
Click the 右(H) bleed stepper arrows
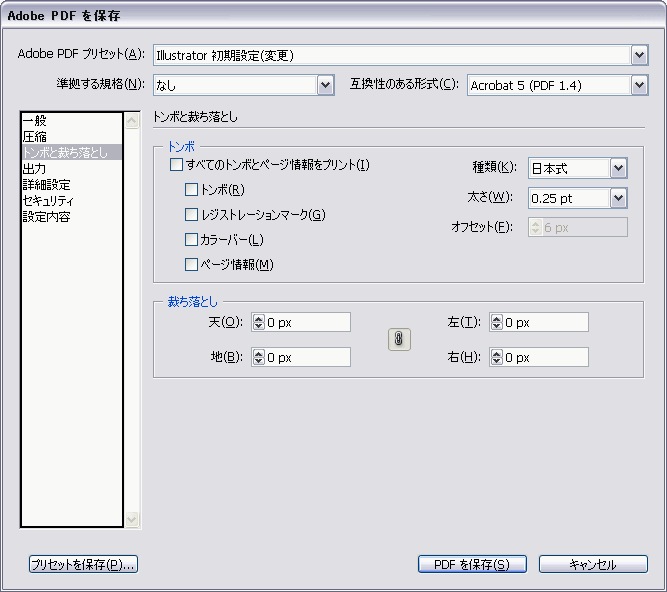(x=496, y=357)
